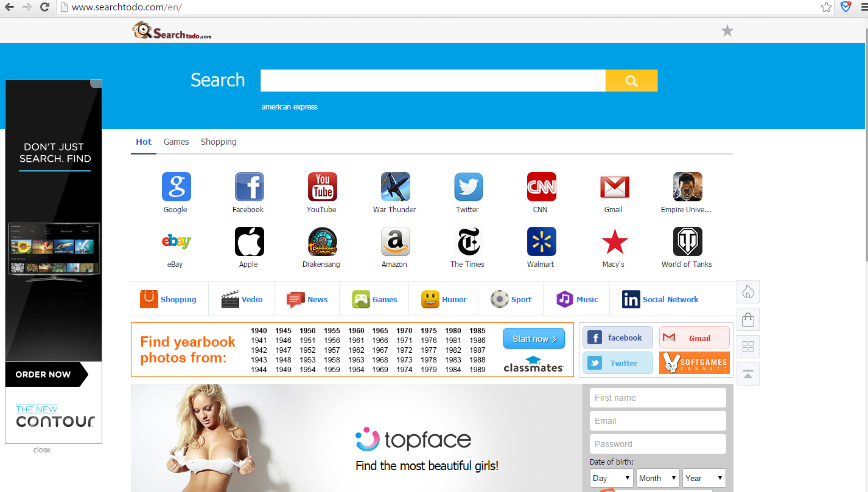The image size is (868, 492).
Task: Open the Macy's star icon
Action: click(615, 241)
